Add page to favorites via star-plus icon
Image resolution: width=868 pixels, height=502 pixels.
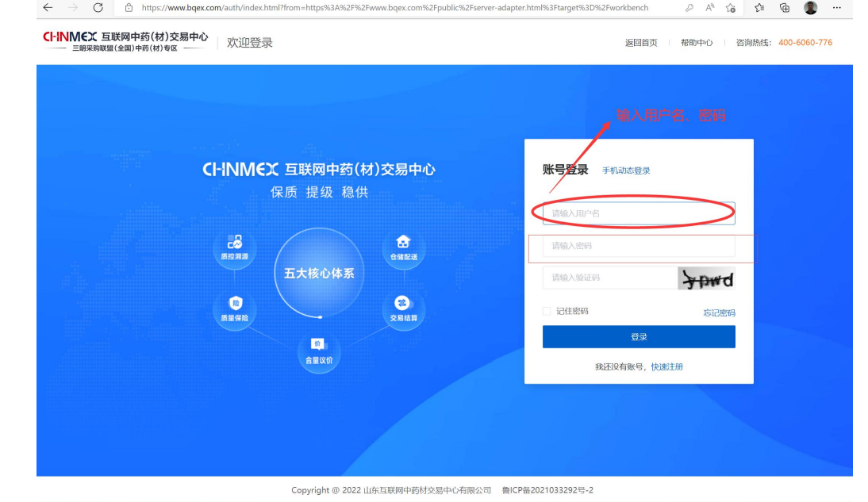pos(731,8)
